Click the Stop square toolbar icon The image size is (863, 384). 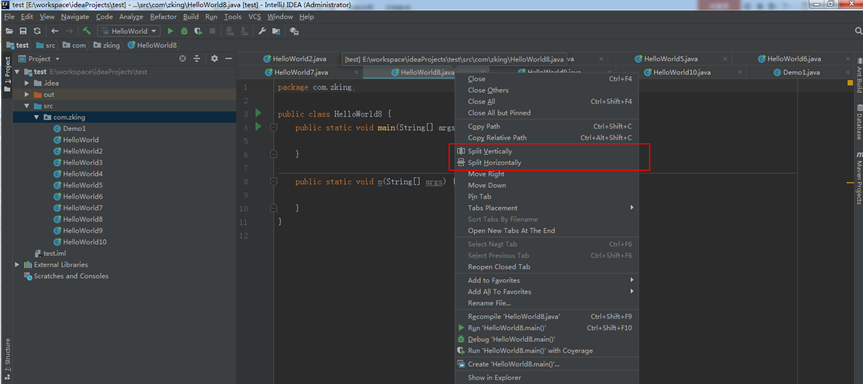(212, 31)
